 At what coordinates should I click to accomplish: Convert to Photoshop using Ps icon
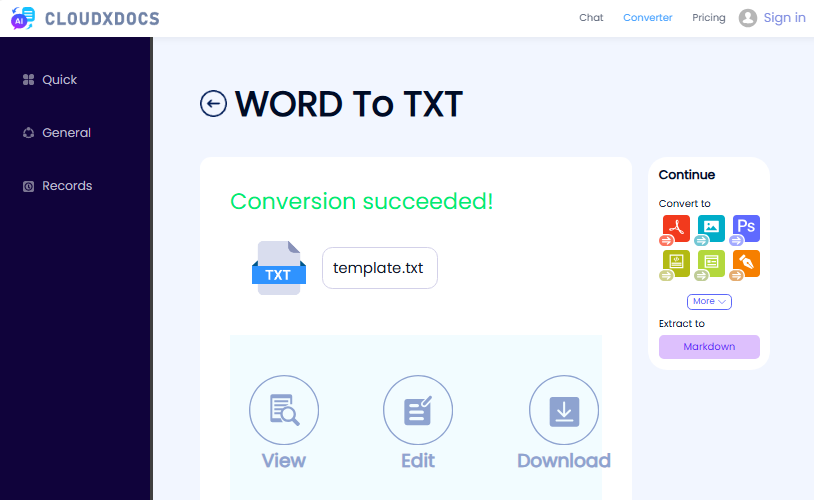(x=746, y=229)
